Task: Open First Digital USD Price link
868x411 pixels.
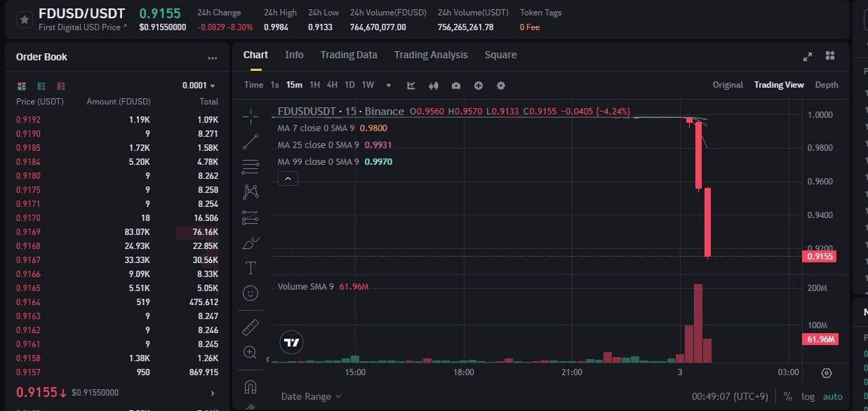Action: coord(83,27)
